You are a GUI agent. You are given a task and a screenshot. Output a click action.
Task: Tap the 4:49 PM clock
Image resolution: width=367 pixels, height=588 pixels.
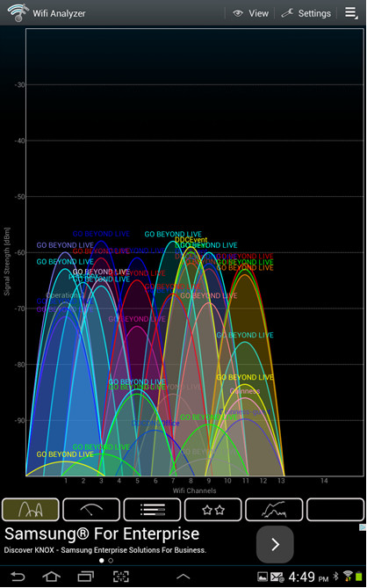309,577
